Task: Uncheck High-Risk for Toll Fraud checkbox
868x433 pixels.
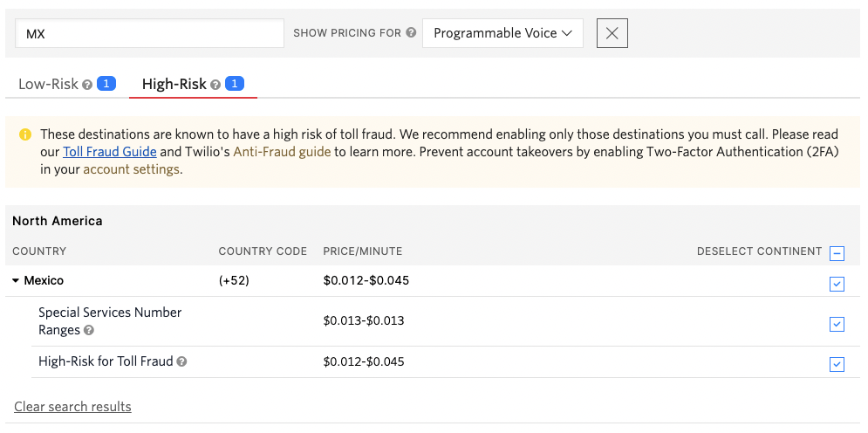Action: click(837, 364)
